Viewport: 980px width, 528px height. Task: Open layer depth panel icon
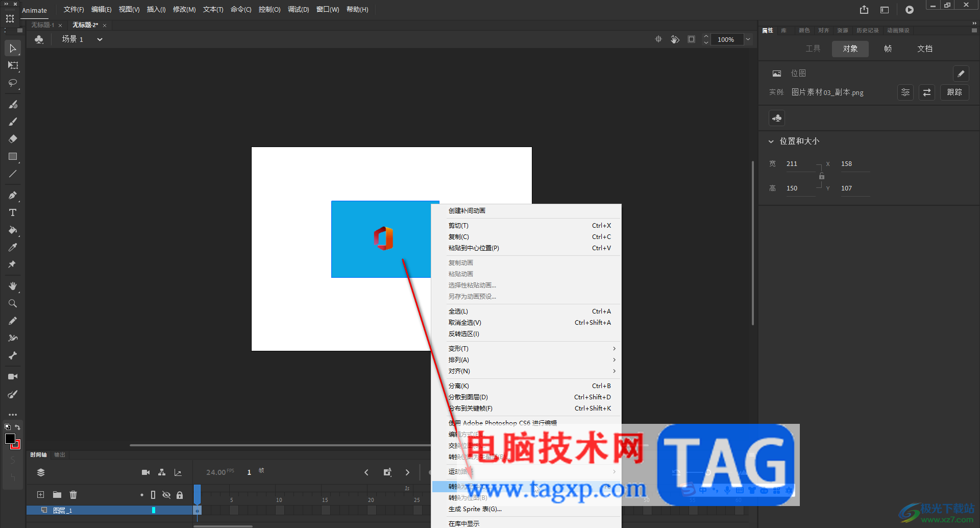click(178, 472)
